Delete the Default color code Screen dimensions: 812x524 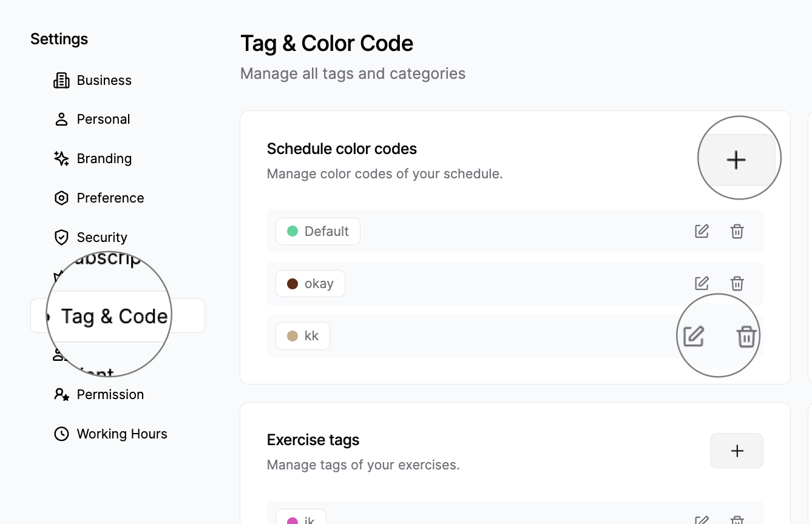737,231
